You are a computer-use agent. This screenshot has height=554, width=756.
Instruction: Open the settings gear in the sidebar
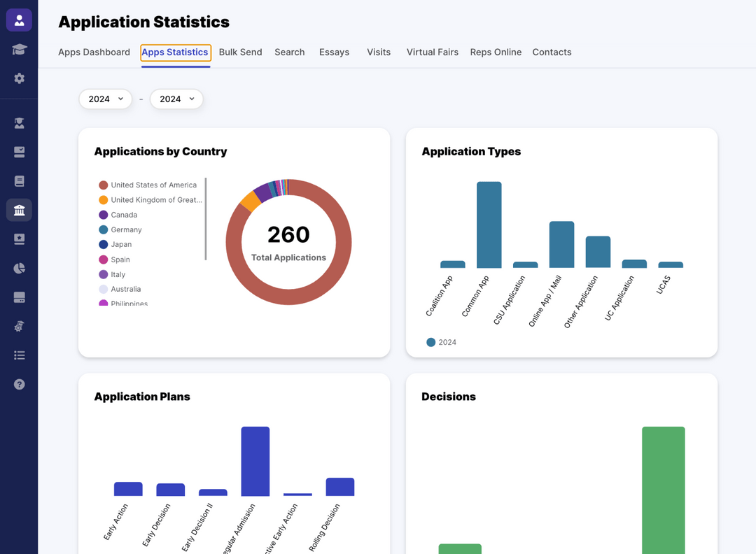tap(19, 78)
